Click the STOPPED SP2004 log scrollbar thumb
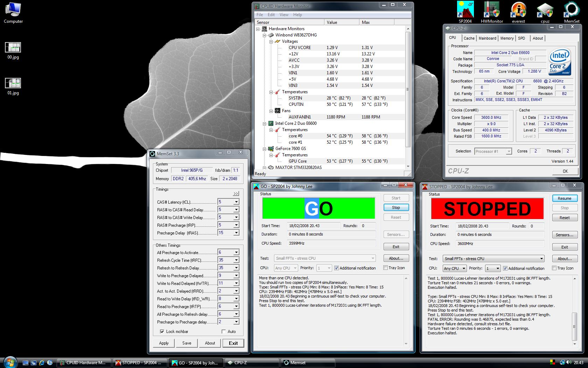Image resolution: width=588 pixels, height=368 pixels. [x=574, y=326]
